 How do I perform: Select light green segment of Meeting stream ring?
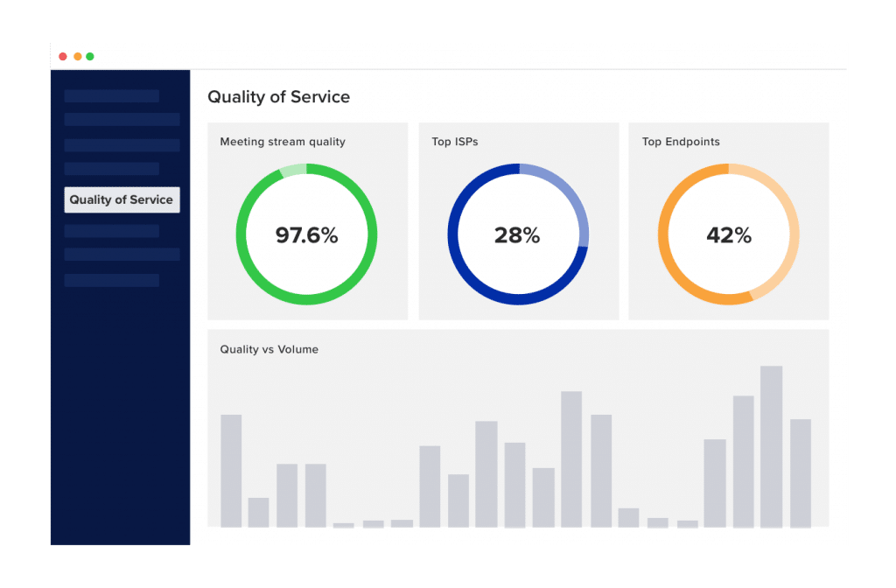point(293,171)
